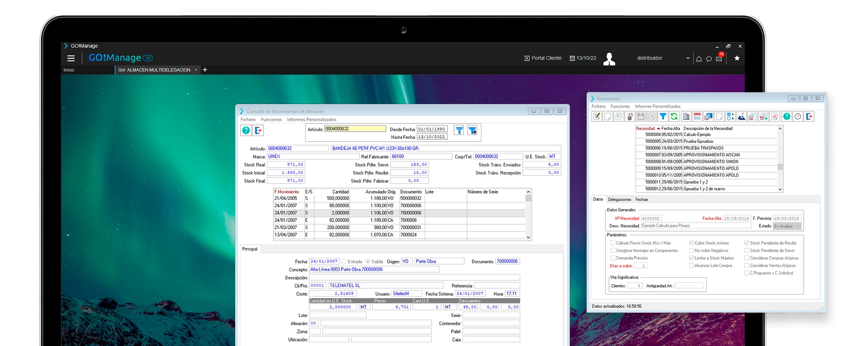Click the shopping cart icon in Necesidades
Screen dimensions: 868x346
point(764,117)
